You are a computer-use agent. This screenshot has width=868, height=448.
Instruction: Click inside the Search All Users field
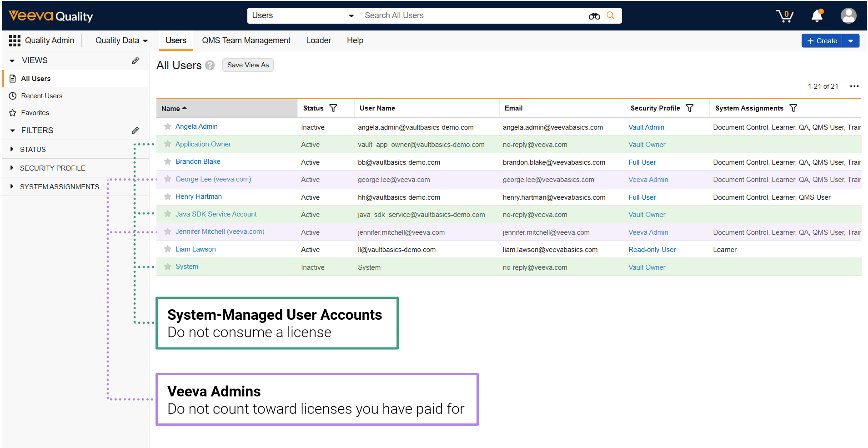(x=473, y=15)
